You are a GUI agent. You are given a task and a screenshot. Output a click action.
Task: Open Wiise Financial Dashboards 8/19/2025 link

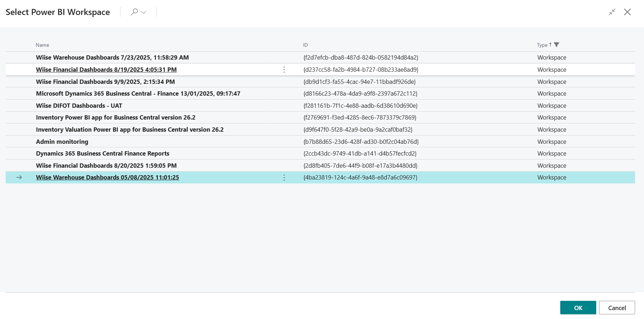click(106, 70)
